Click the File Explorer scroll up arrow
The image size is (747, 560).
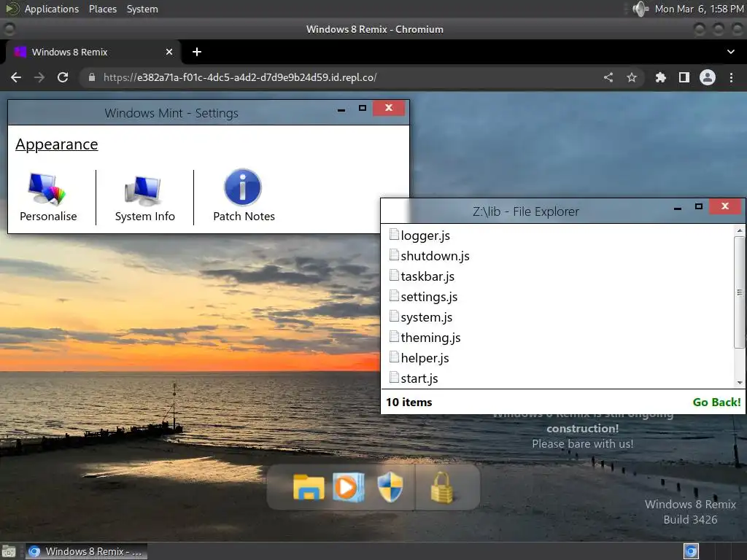740,230
